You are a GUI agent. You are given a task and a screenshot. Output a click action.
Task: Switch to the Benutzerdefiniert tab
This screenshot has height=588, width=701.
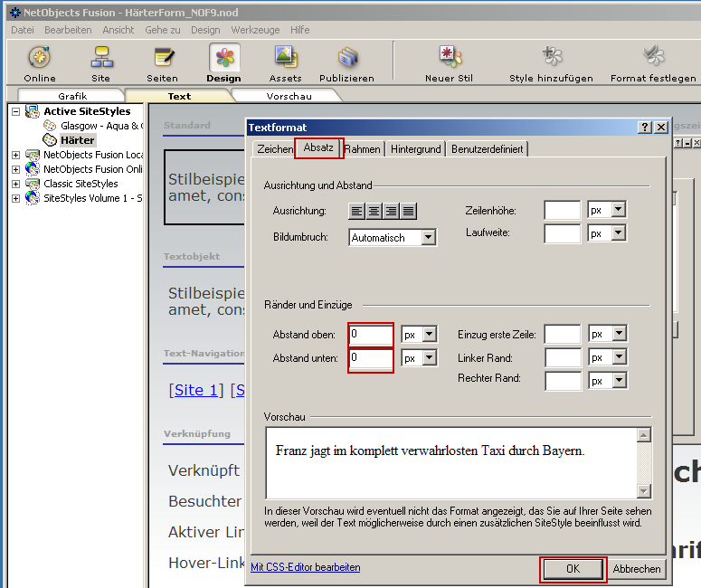[487, 149]
